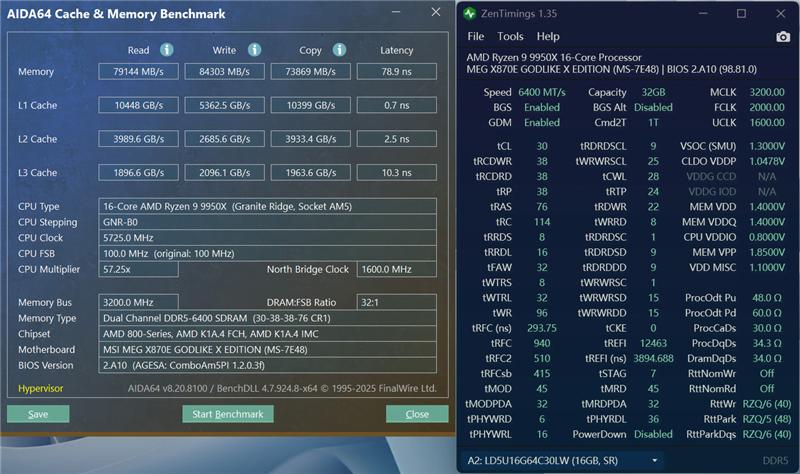
Task: Open the File menu in ZenTimings
Action: point(476,36)
